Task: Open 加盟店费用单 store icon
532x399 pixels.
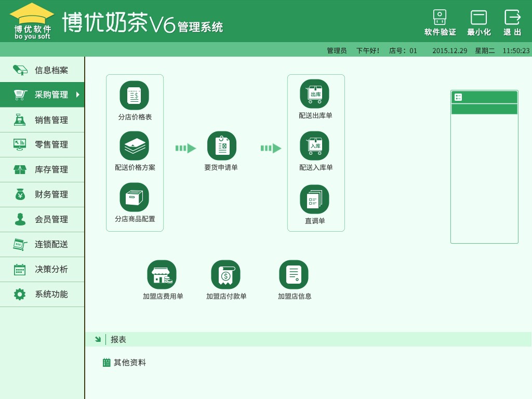Action: click(x=162, y=274)
